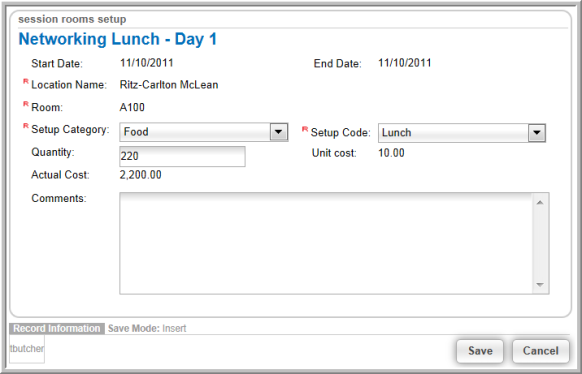Click the required marker beside Setup Code
582x374 pixels.
click(x=305, y=129)
